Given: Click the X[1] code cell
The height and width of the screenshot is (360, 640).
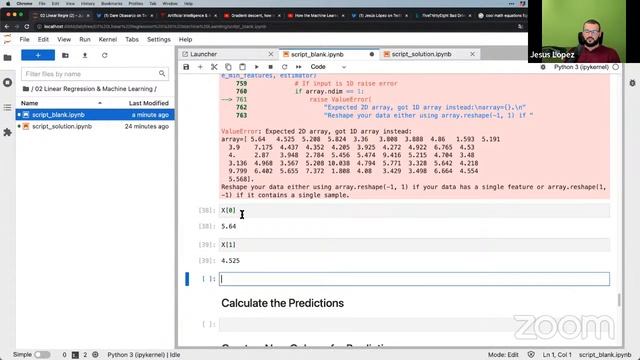Looking at the screenshot, I should click(414, 245).
